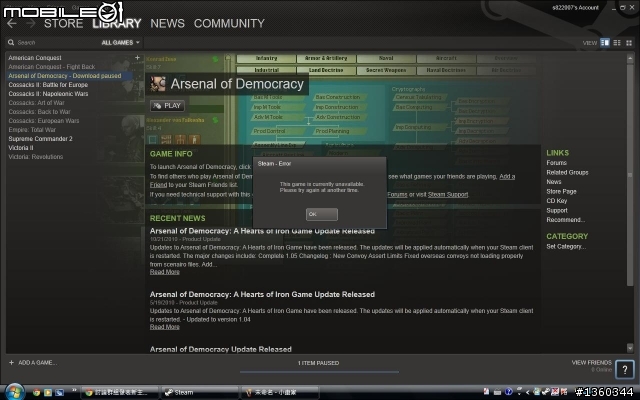Open the STORE section

coord(64,24)
